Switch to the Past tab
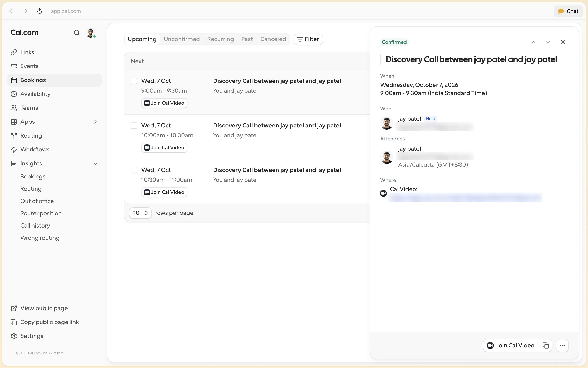The width and height of the screenshot is (588, 368). tap(247, 39)
